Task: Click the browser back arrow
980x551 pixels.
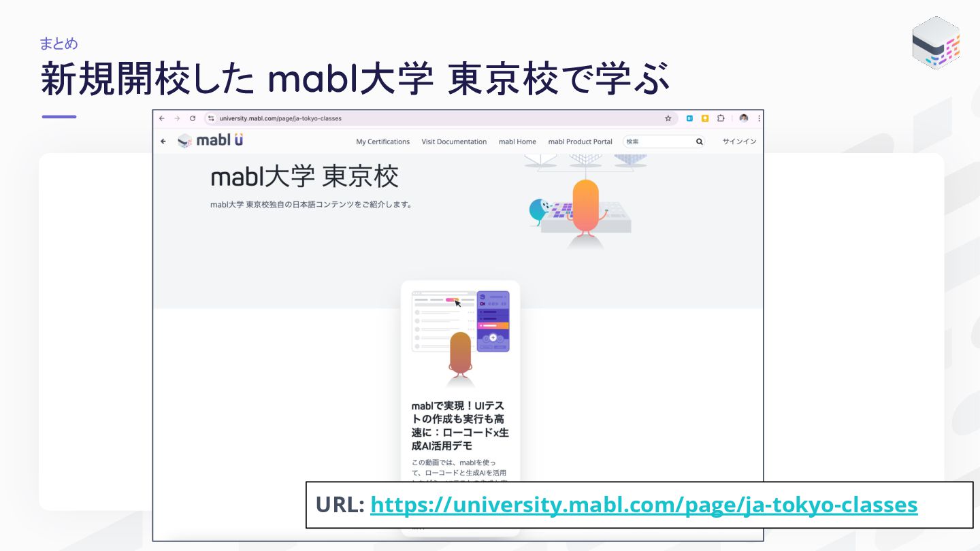Action: [x=162, y=118]
